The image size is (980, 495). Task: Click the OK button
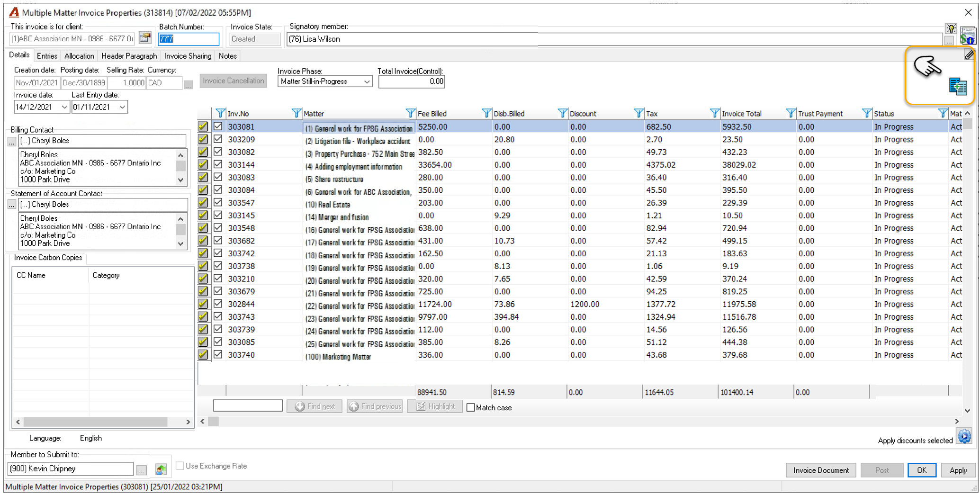921,470
